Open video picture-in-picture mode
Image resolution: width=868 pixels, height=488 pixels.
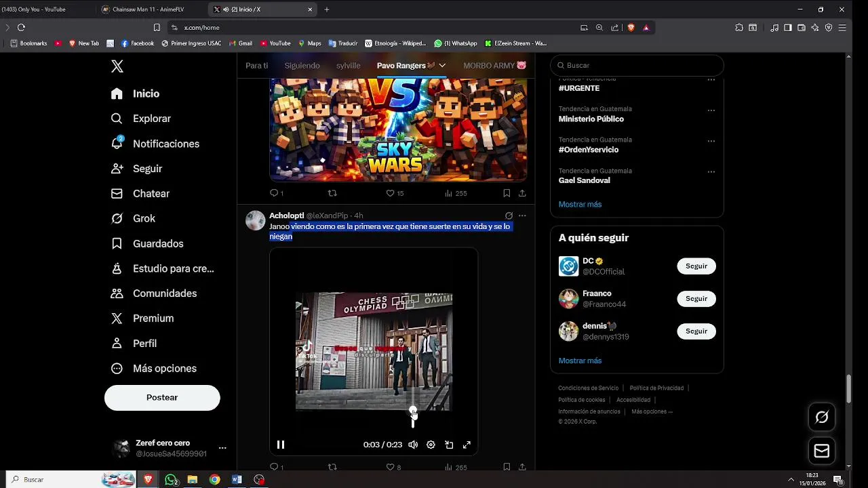tap(449, 445)
